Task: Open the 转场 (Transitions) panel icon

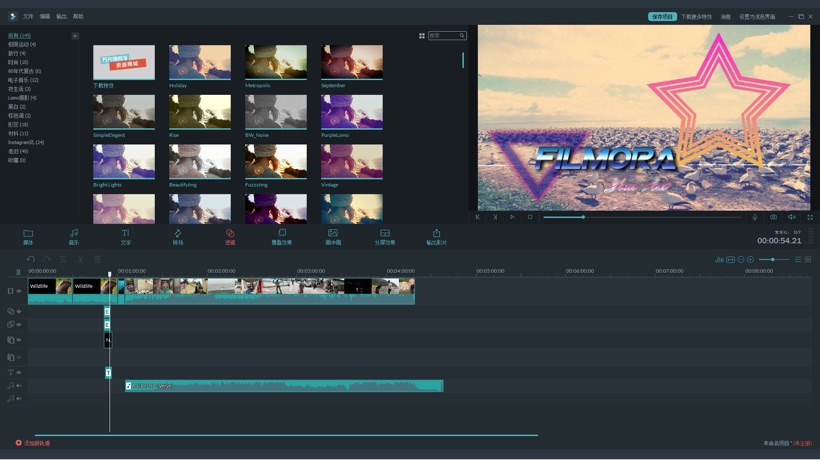Action: click(x=178, y=234)
